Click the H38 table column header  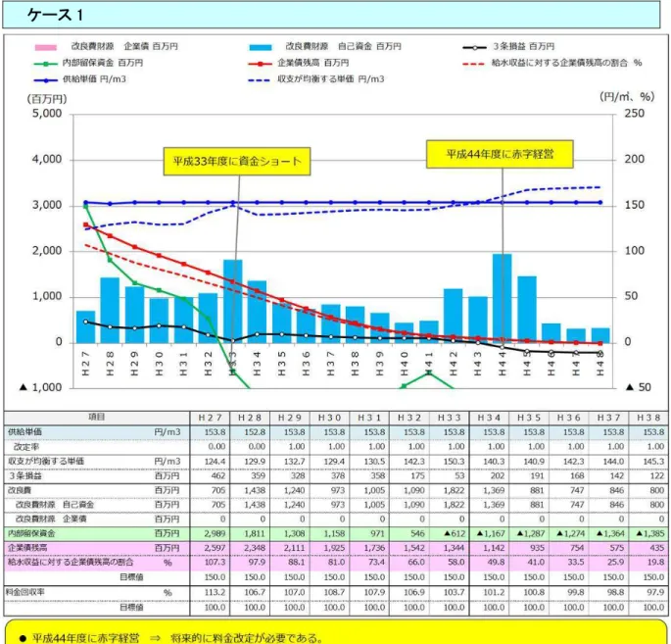(648, 418)
